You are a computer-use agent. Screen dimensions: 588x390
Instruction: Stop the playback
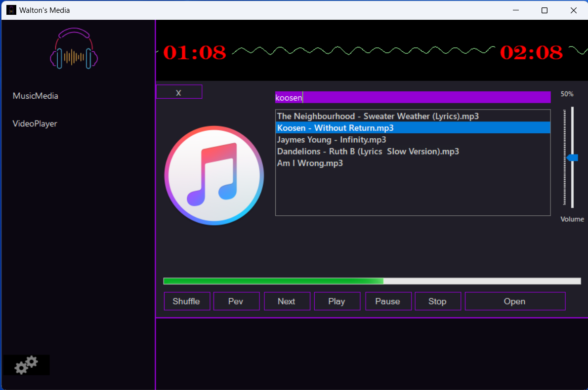[x=437, y=301]
